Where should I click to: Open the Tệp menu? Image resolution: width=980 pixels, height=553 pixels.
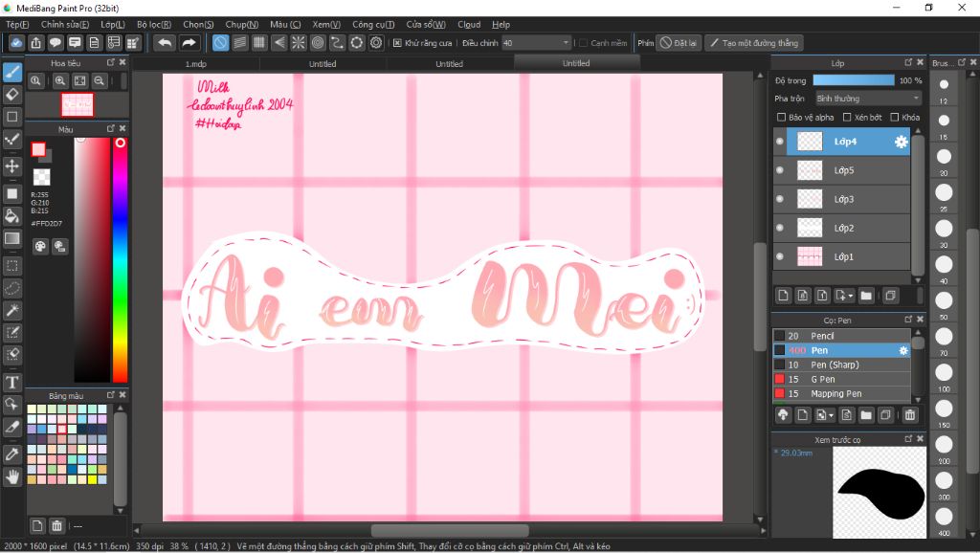click(x=17, y=24)
